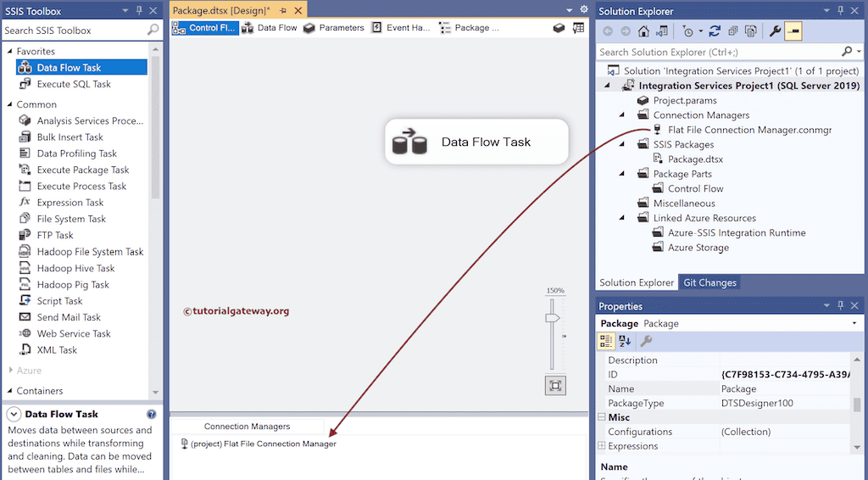The height and width of the screenshot is (480, 868).
Task: Open Flat File Connection Manager.conmgr in Solution Explorer
Action: [742, 130]
